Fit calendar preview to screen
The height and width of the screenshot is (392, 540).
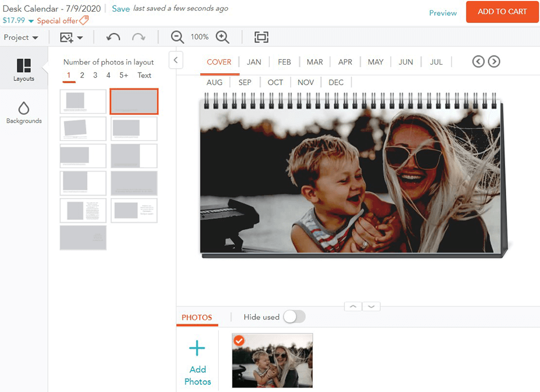coord(261,37)
